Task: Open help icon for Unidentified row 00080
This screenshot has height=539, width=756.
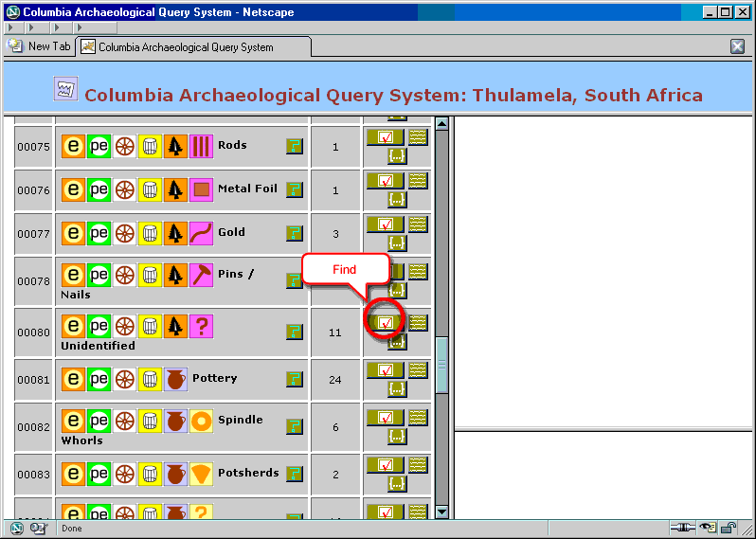Action: (x=295, y=332)
